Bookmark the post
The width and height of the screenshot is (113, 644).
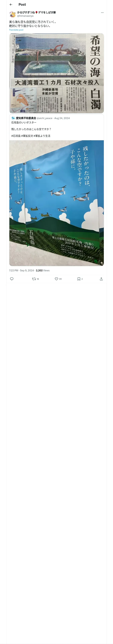pyautogui.click(x=79, y=279)
